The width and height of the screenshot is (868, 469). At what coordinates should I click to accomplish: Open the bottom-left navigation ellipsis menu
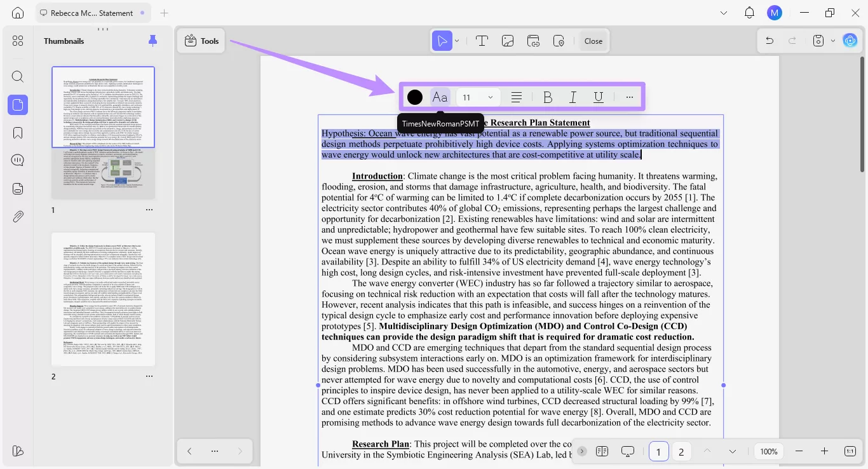215,451
